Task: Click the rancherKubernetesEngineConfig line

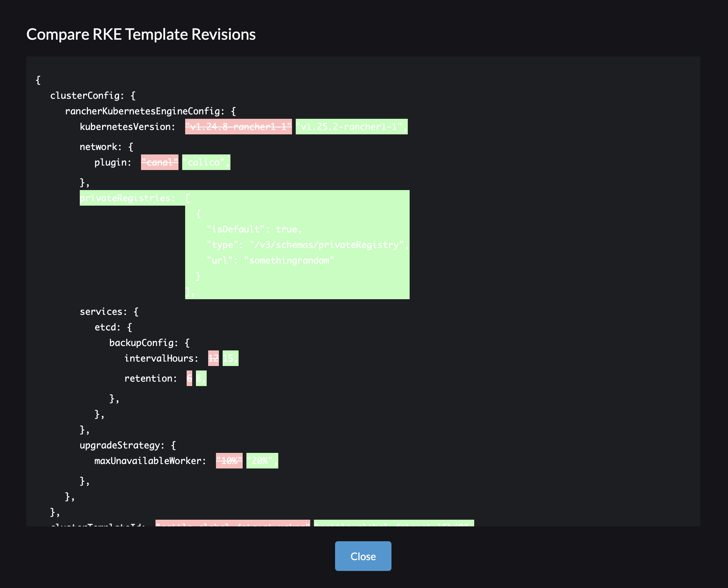Action: (150, 111)
